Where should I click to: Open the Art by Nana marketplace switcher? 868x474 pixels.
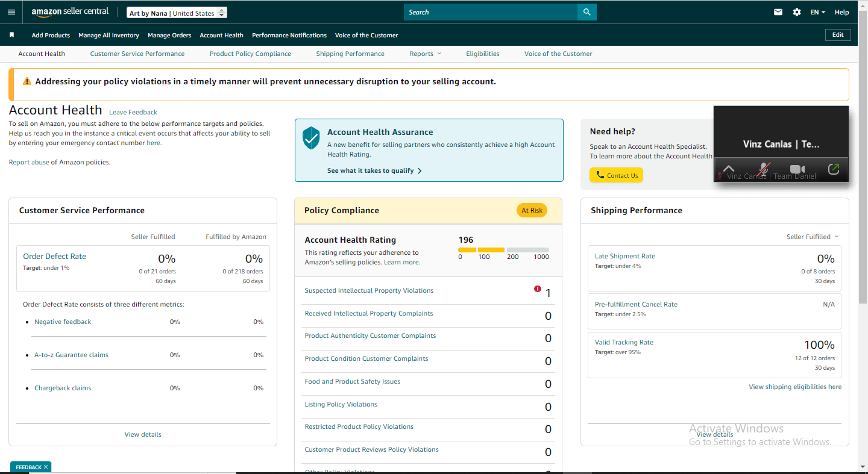coord(177,13)
